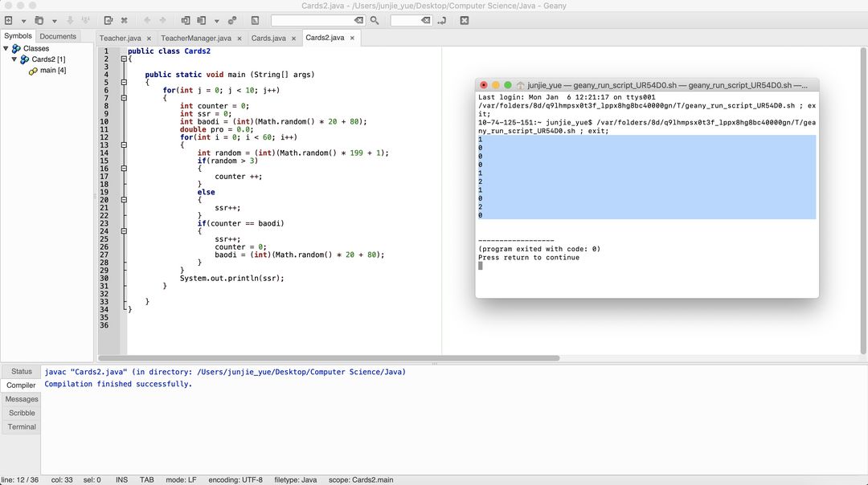Click the javac "Cards2.java" compiler message line
The height and width of the screenshot is (485, 868).
pyautogui.click(x=225, y=373)
